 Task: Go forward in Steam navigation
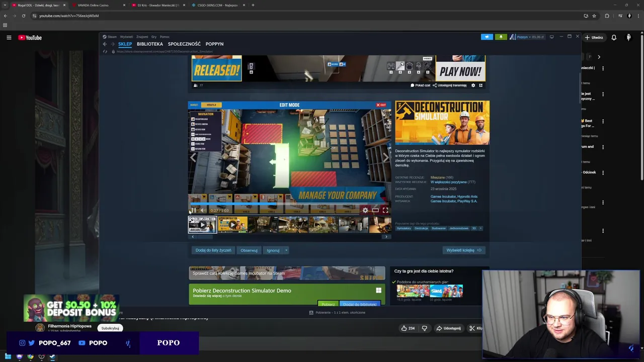pyautogui.click(x=112, y=44)
